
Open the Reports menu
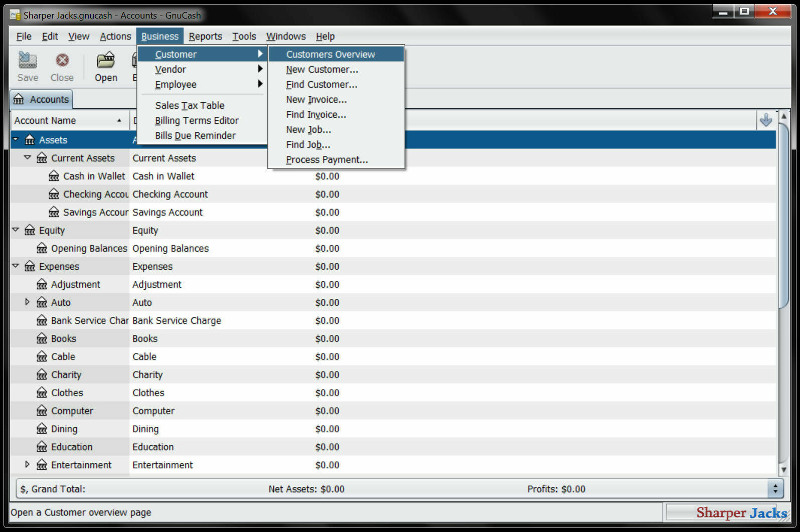click(x=205, y=36)
